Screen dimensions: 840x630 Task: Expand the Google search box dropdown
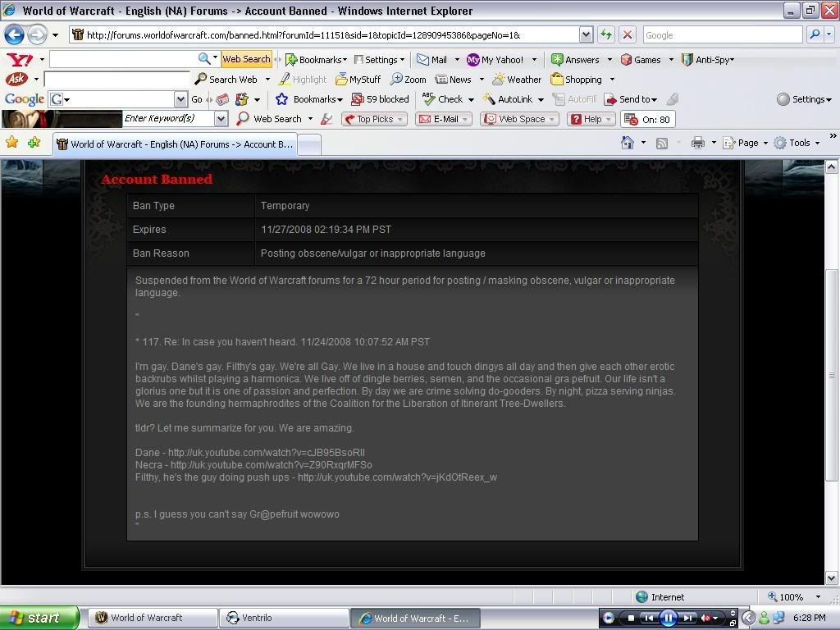[180, 99]
